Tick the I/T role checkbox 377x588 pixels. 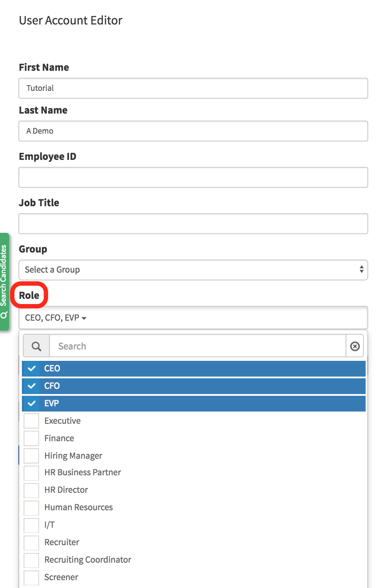pos(31,525)
